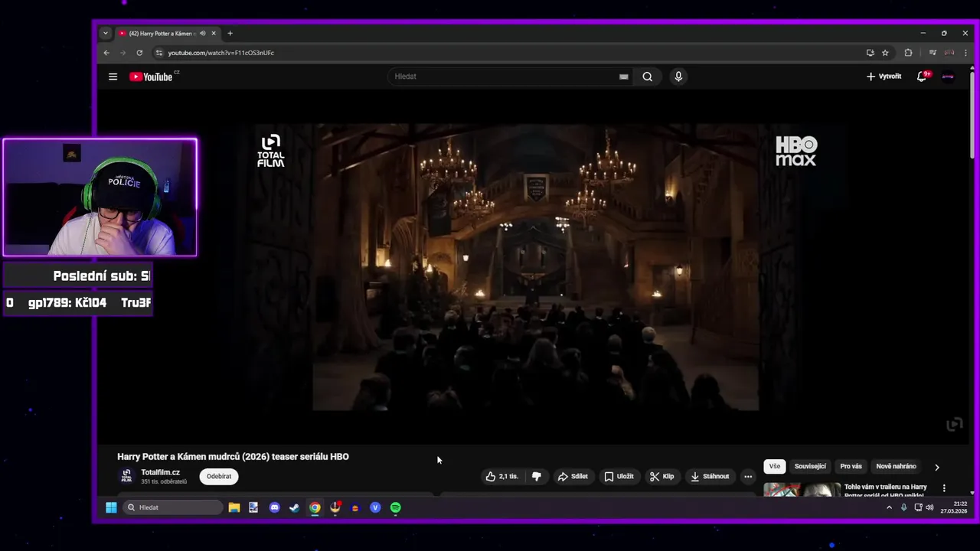980x551 pixels.
Task: Open the volume icon in system tray
Action: click(929, 507)
